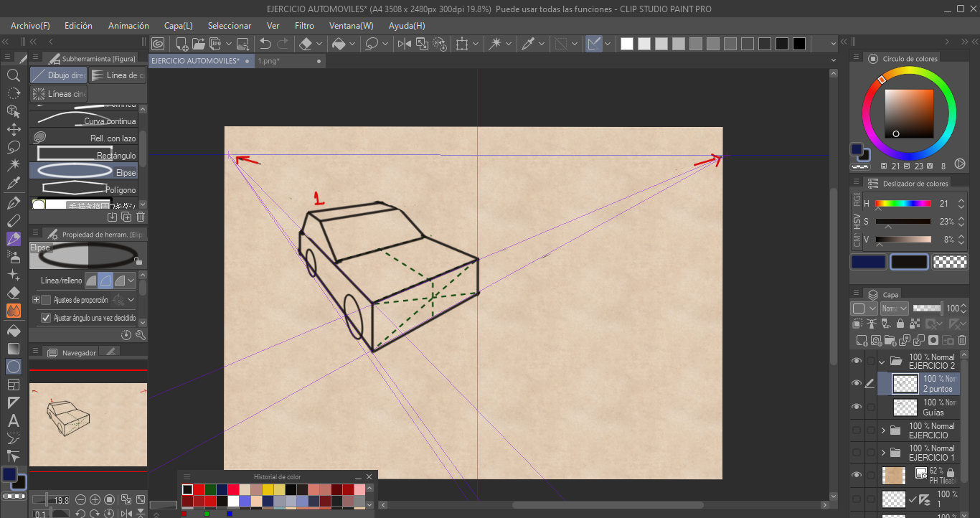980x518 pixels.
Task: Click the Flip horizontal icon in the command bar
Action: [x=404, y=44]
